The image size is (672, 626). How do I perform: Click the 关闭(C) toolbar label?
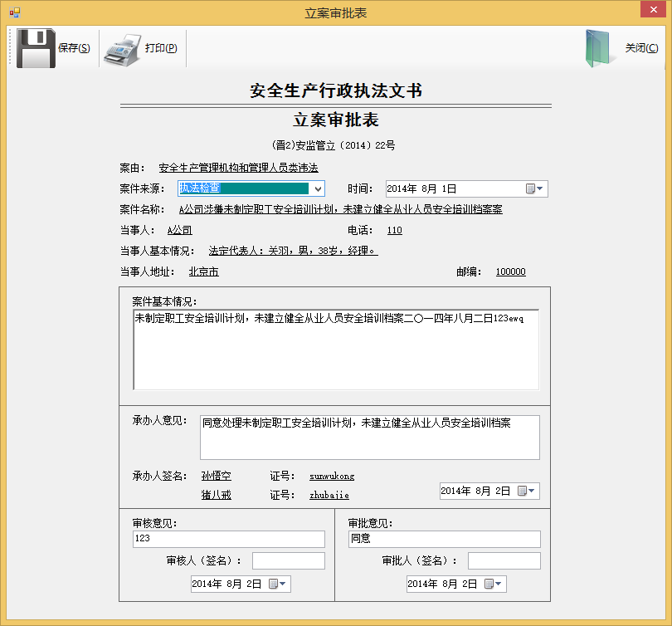[641, 48]
